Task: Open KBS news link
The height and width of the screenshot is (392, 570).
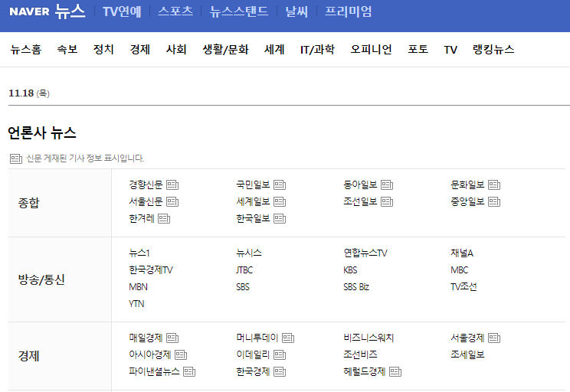Action: coord(350,270)
